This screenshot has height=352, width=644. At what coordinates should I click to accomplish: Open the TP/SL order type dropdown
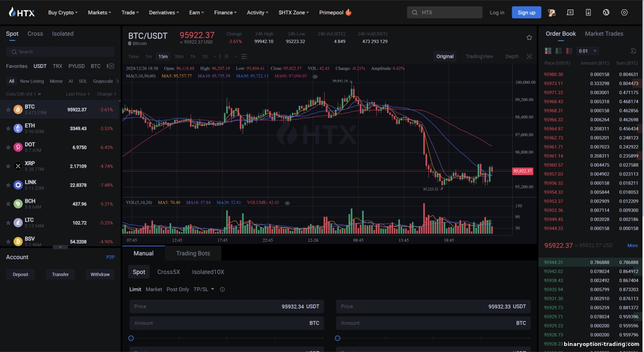tap(204, 289)
